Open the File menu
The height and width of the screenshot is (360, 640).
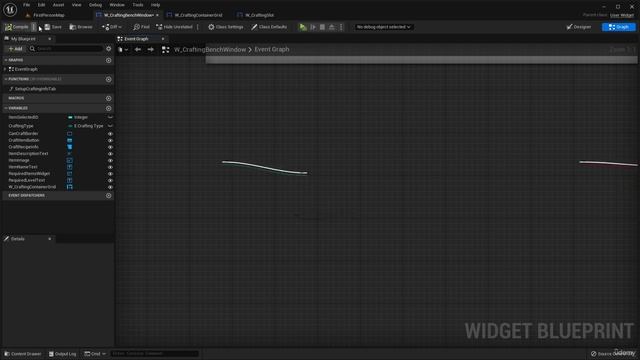[27, 5]
